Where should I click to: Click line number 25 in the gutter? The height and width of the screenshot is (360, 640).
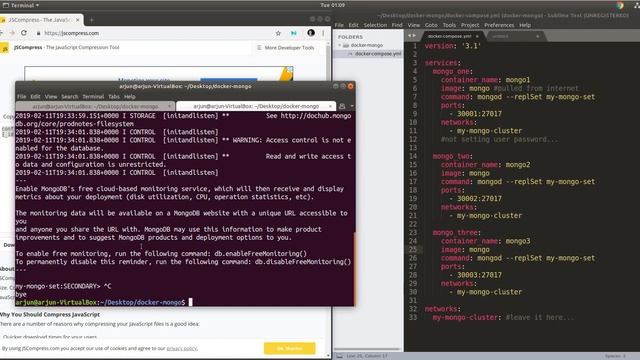(413, 249)
